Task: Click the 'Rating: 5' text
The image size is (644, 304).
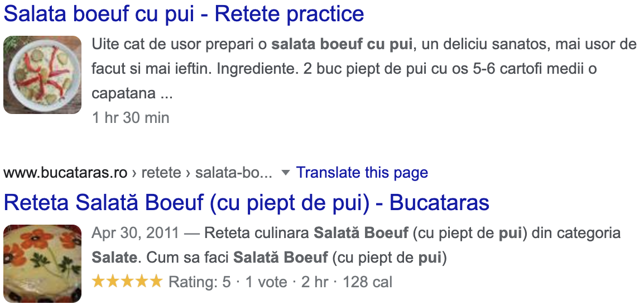Action: pyautogui.click(x=200, y=282)
